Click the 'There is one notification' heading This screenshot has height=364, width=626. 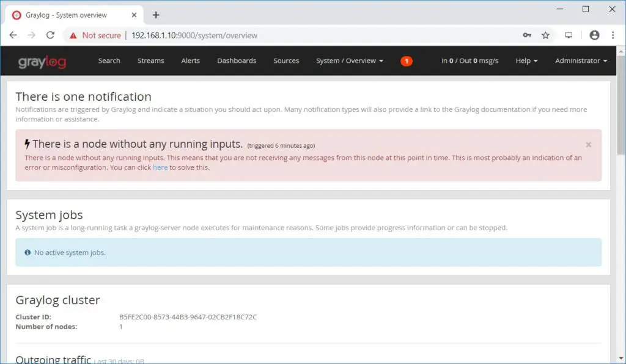pos(83,96)
